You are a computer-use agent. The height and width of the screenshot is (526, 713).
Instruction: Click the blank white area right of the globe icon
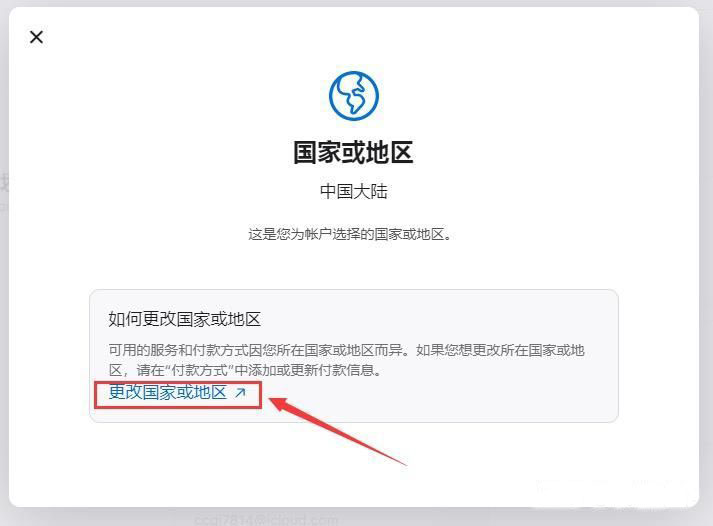coord(523,96)
